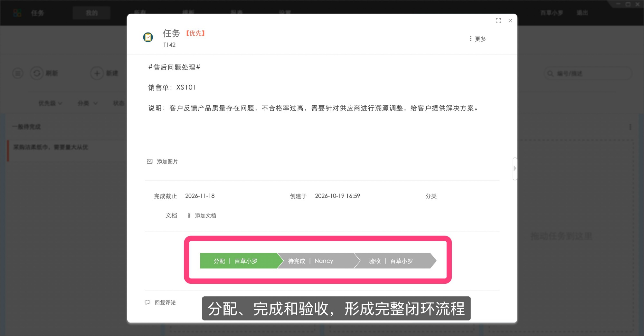Click 退出 to log out
The width and height of the screenshot is (644, 336).
tap(582, 13)
